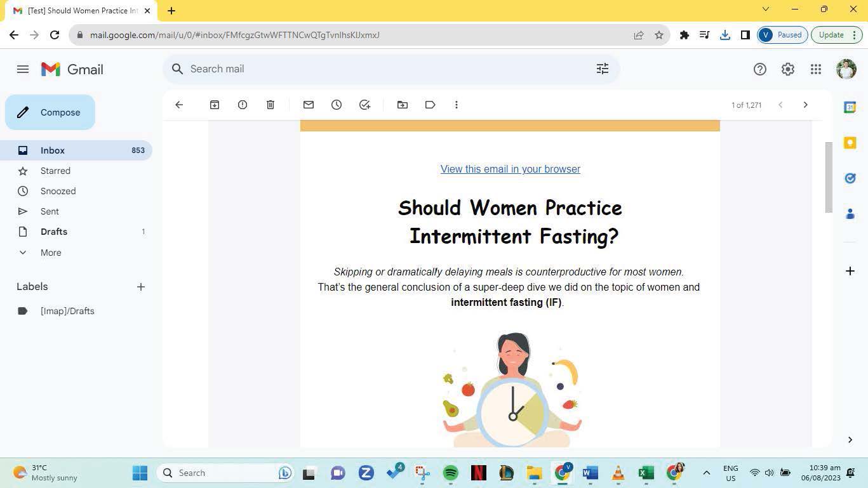The height and width of the screenshot is (488, 868).
Task: Open Google Tasks side panel
Action: point(850,178)
